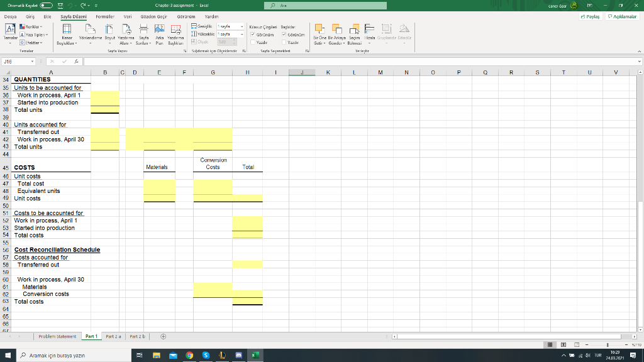Click the Paylaş share button
This screenshot has width=644, height=362.
[x=591, y=17]
